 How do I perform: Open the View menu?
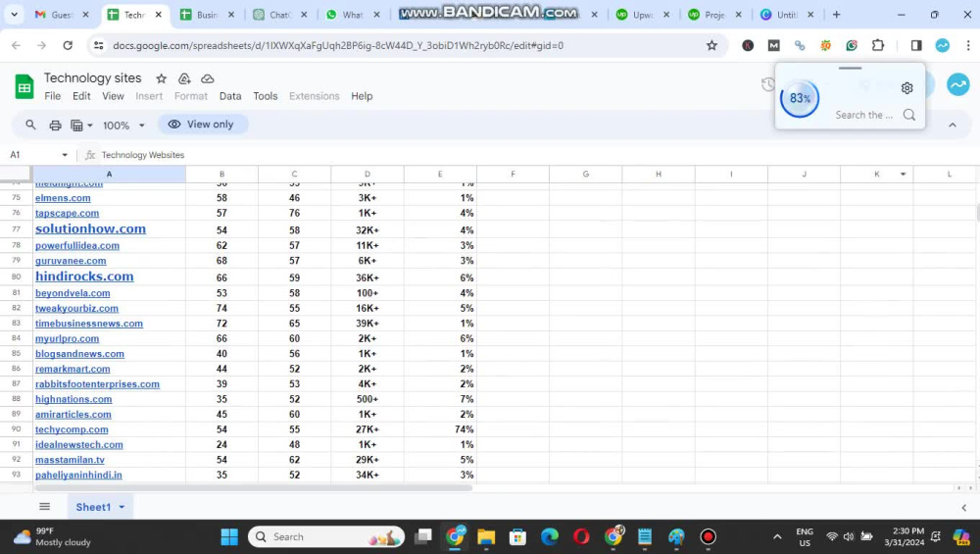[x=113, y=96]
